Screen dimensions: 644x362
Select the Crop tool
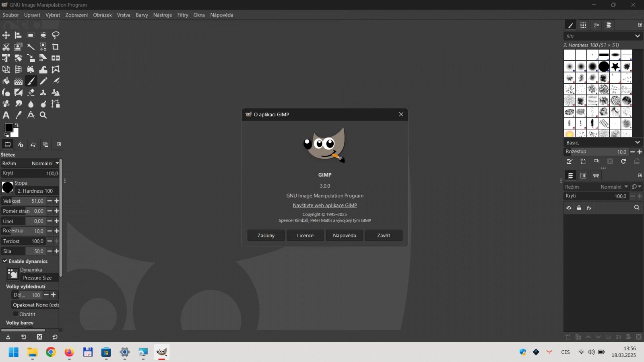point(56,47)
